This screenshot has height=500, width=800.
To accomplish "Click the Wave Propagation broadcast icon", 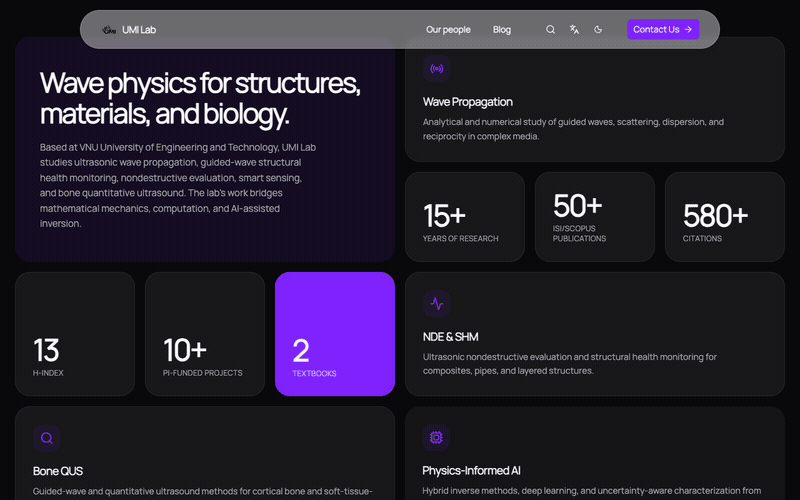I will pyautogui.click(x=437, y=69).
